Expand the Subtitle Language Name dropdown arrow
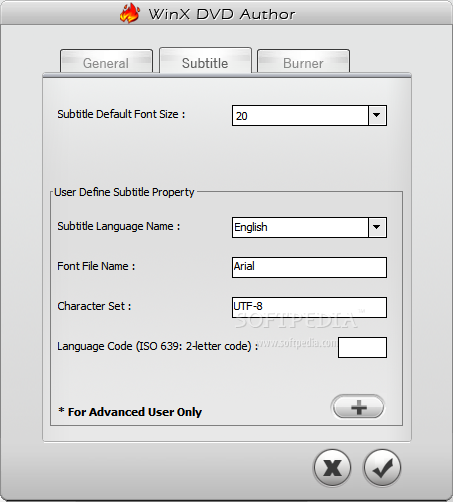The height and width of the screenshot is (502, 453). click(377, 227)
